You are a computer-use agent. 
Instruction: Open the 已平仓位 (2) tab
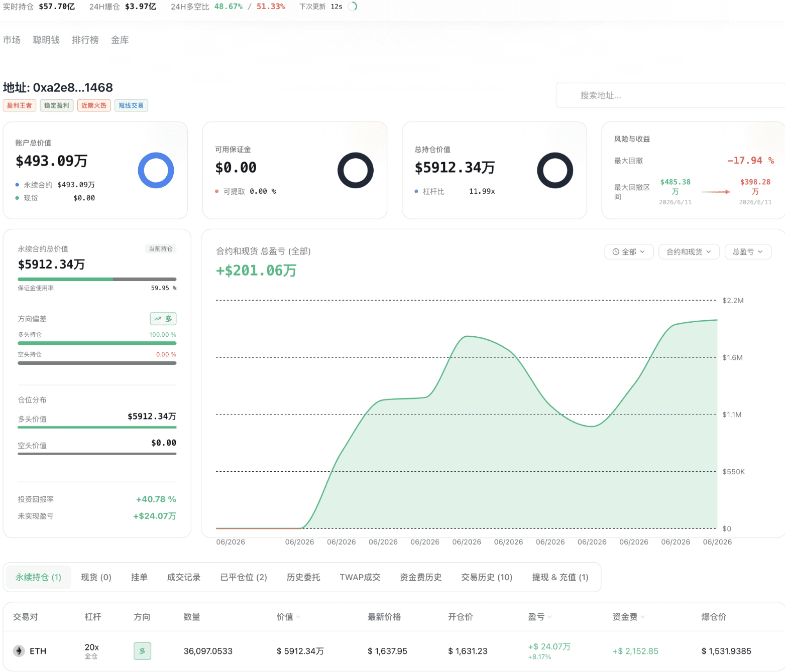pyautogui.click(x=244, y=577)
